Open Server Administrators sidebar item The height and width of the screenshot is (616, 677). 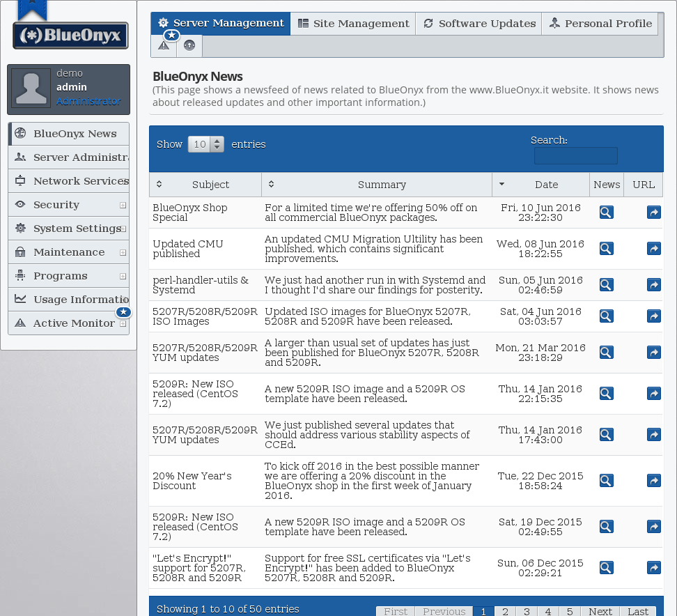(x=69, y=157)
